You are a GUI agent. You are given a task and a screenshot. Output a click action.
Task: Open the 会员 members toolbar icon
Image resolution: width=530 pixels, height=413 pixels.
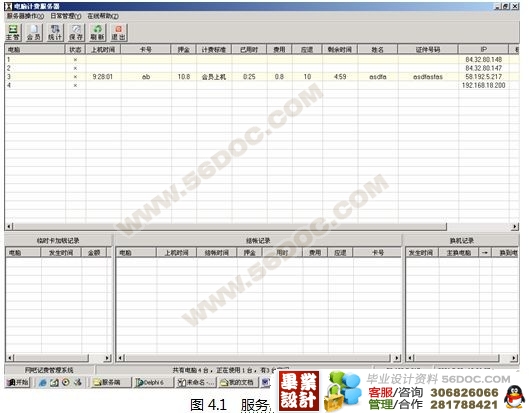[34, 32]
